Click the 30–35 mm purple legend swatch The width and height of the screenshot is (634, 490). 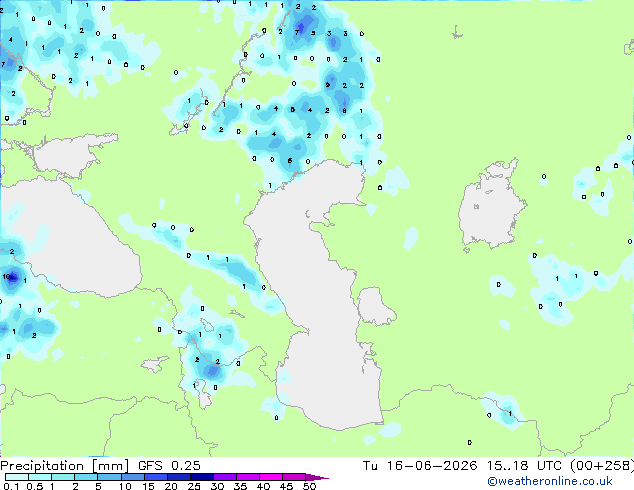tap(224, 477)
